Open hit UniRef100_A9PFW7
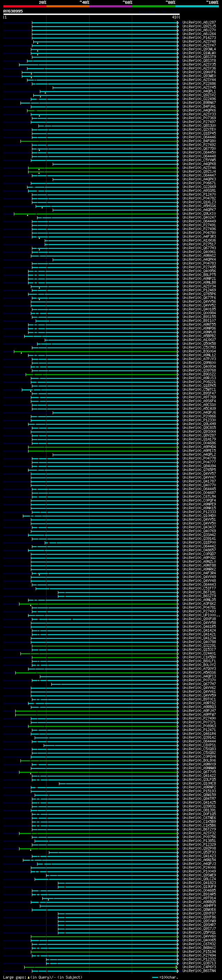 tap(199, 714)
